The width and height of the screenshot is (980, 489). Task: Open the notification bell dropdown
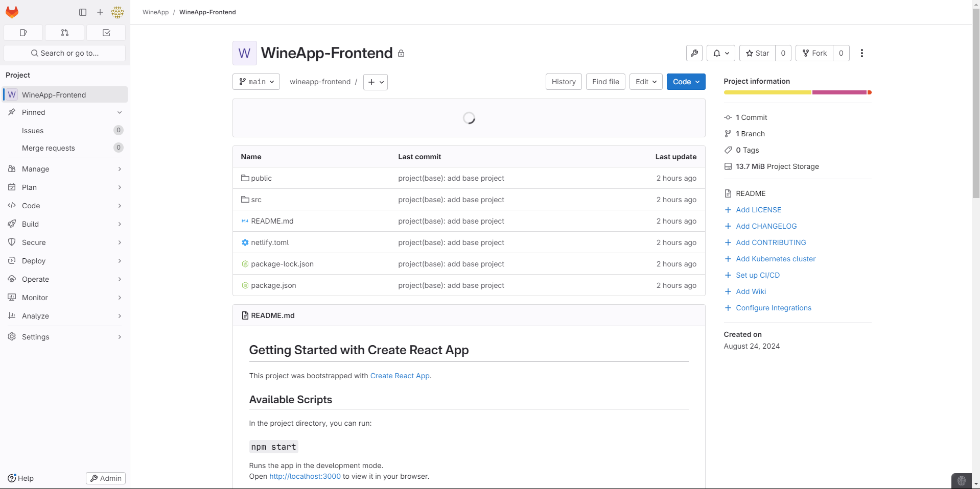720,53
